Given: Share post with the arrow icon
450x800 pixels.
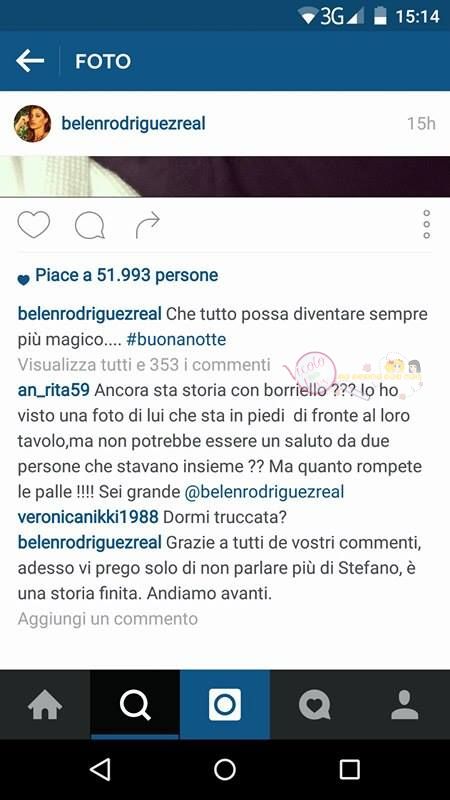Looking at the screenshot, I should pos(147,226).
